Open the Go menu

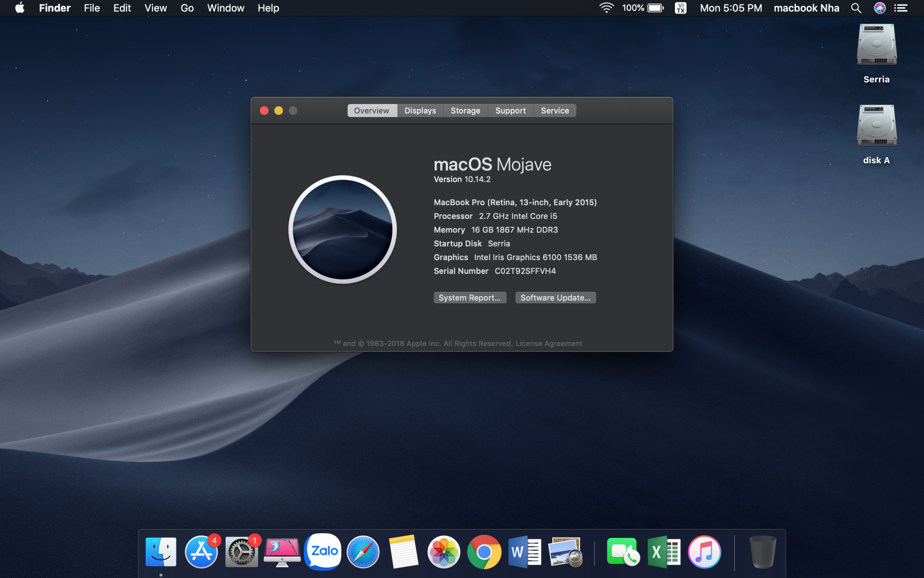tap(187, 8)
